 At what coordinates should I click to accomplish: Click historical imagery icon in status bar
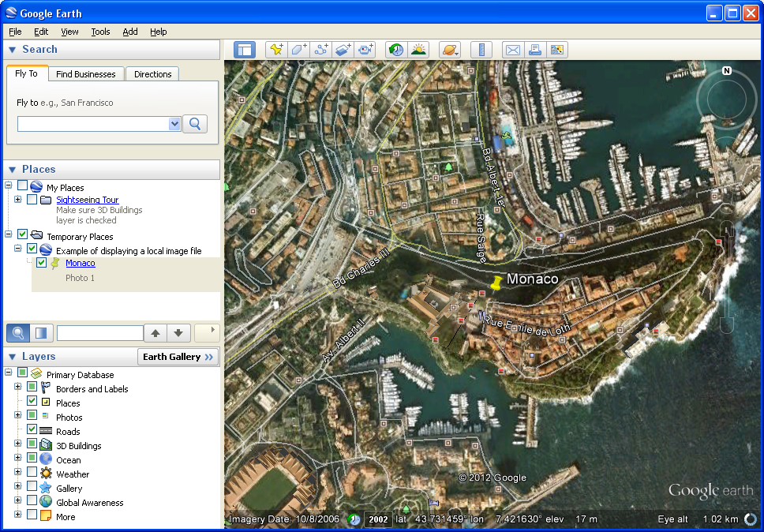(354, 519)
